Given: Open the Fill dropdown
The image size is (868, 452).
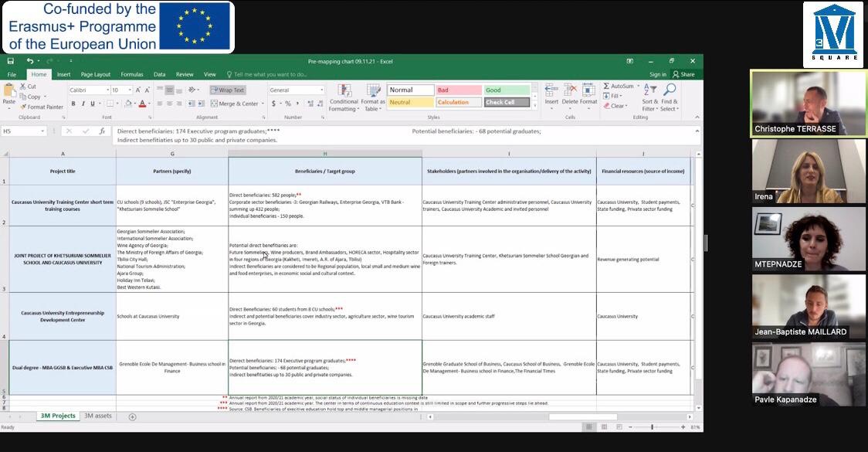Looking at the screenshot, I should click(x=612, y=96).
